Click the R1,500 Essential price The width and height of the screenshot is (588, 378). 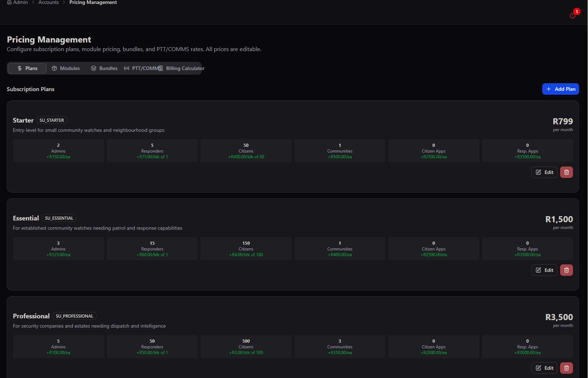tap(559, 219)
